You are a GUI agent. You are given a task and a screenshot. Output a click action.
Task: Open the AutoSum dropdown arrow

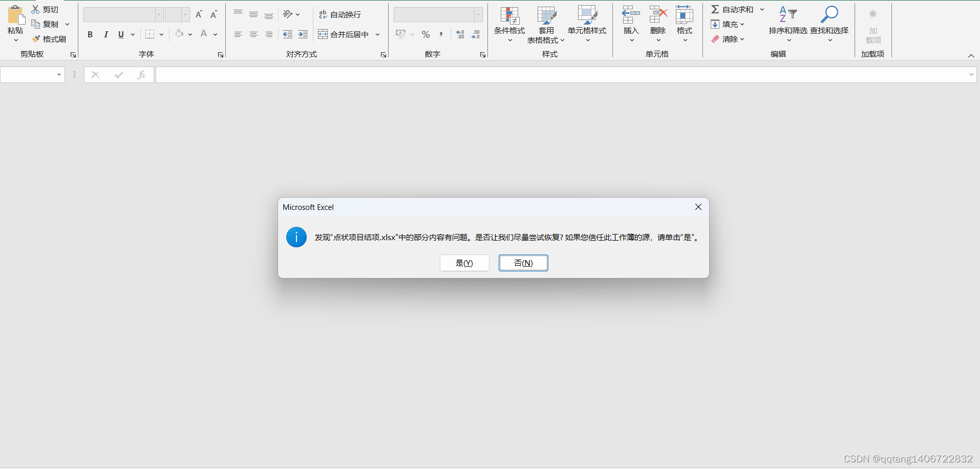(x=762, y=9)
